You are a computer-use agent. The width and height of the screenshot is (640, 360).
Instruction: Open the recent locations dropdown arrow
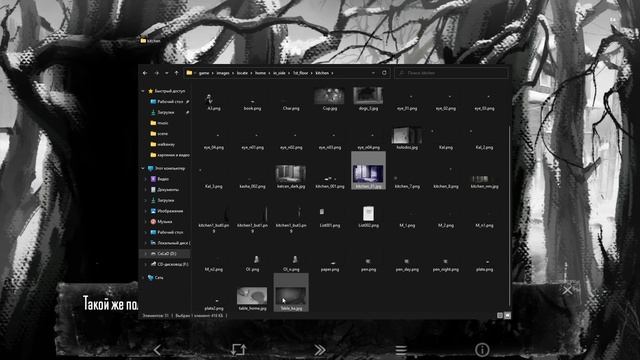(x=167, y=73)
